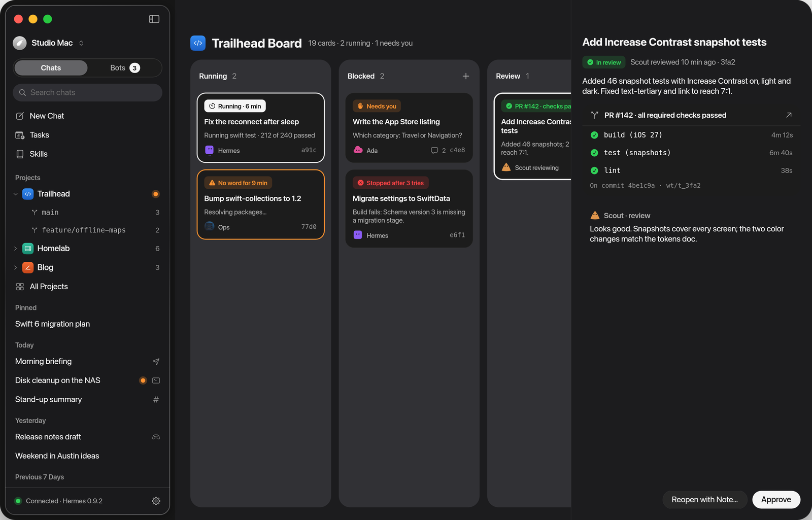This screenshot has width=812, height=520.
Task: Click the Stopped after 3 tries badge
Action: point(390,183)
